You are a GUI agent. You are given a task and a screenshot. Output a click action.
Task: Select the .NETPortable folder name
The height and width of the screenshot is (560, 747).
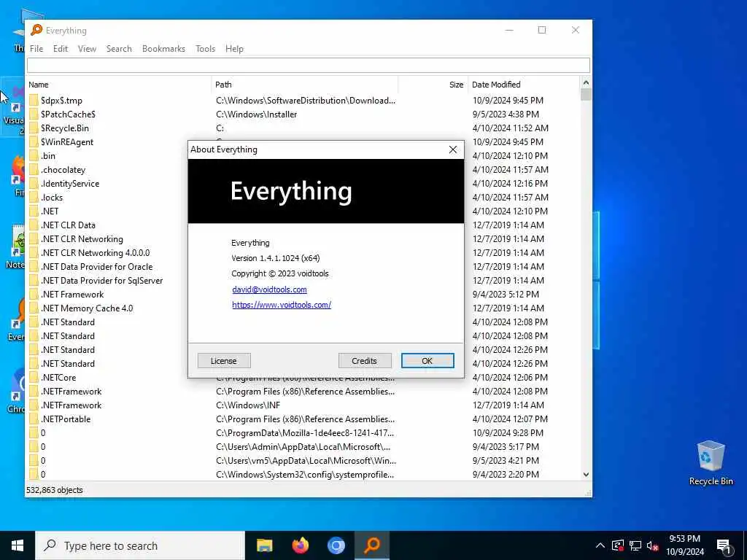tap(66, 419)
